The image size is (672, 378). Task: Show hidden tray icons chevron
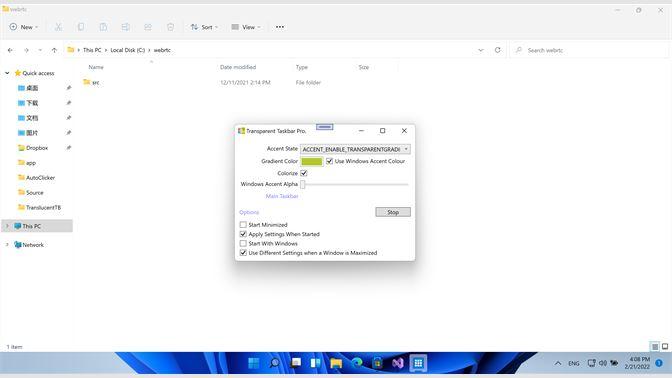click(558, 363)
